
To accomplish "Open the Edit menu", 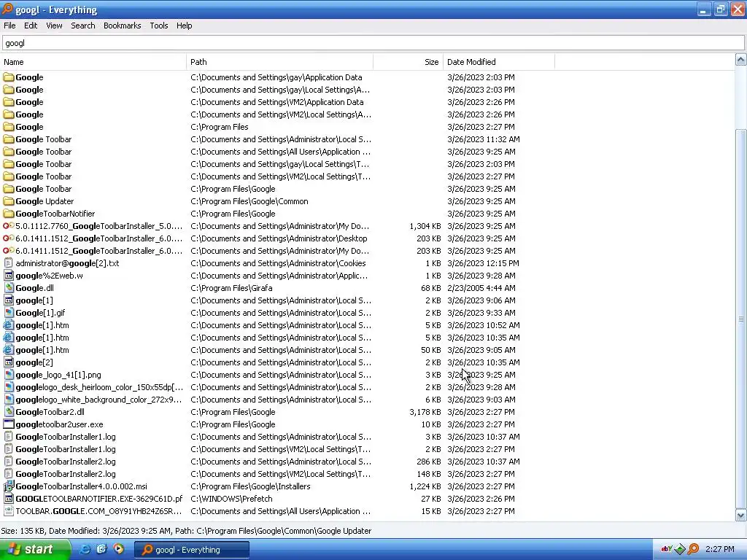I will point(31,26).
